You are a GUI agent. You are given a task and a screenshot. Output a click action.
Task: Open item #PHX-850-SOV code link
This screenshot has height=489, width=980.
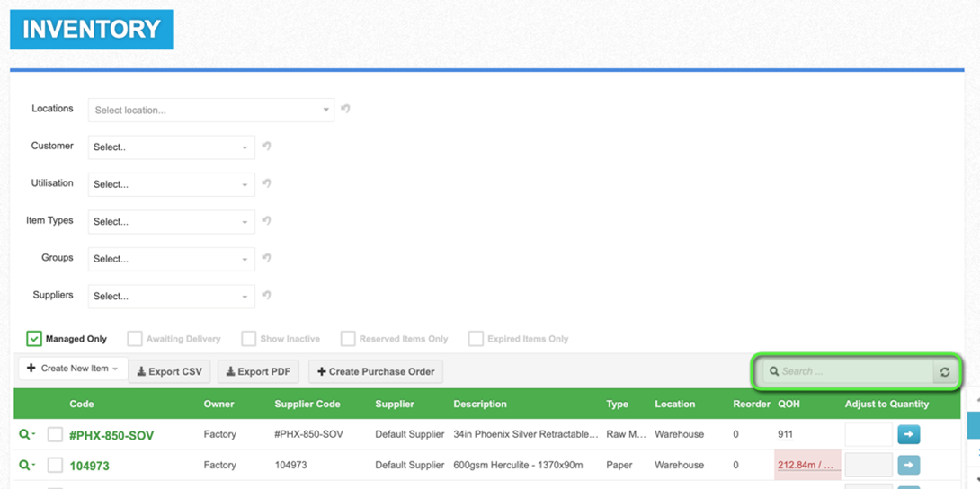coord(111,435)
